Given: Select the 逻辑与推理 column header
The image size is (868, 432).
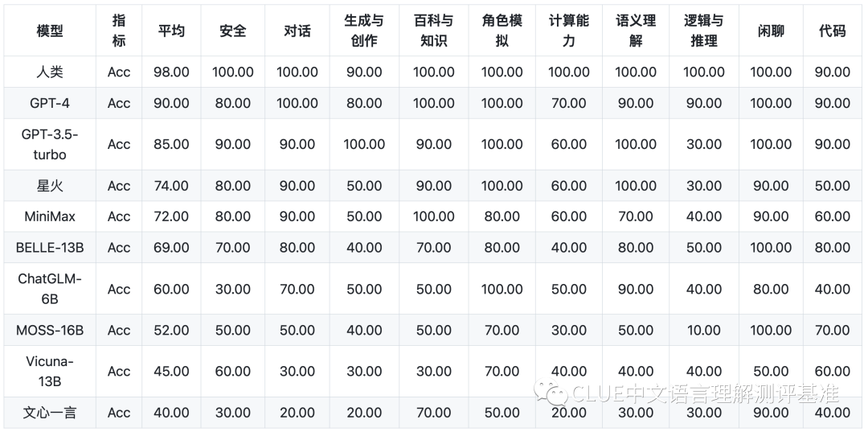Looking at the screenshot, I should click(704, 31).
